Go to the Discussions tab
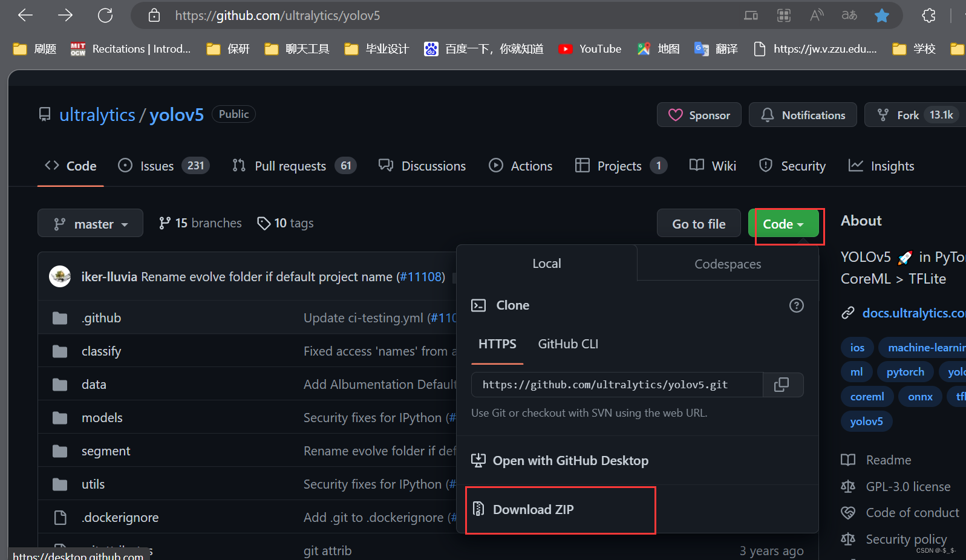This screenshot has width=966, height=560. click(422, 166)
